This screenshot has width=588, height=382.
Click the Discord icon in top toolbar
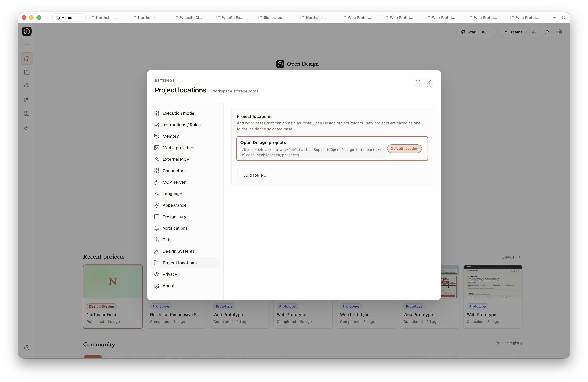pos(534,32)
